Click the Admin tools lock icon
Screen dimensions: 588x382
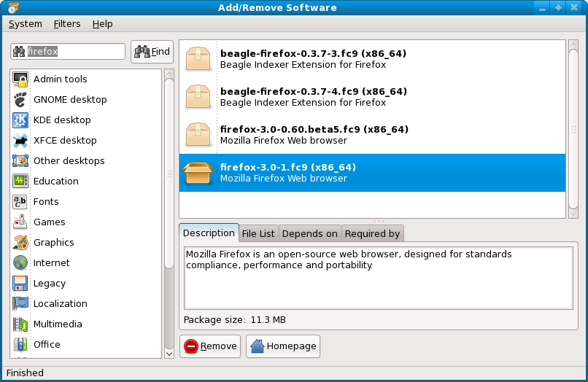(x=20, y=79)
